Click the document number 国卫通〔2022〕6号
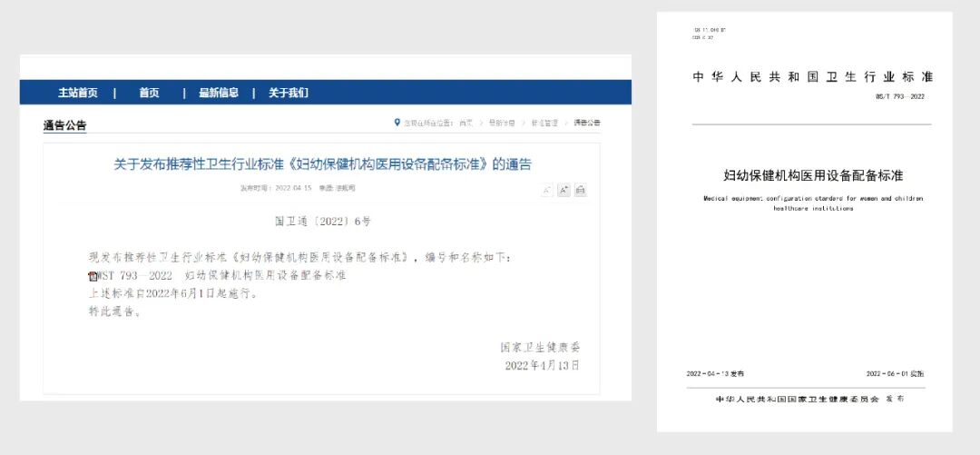Viewport: 980px width, 455px height. click(322, 221)
